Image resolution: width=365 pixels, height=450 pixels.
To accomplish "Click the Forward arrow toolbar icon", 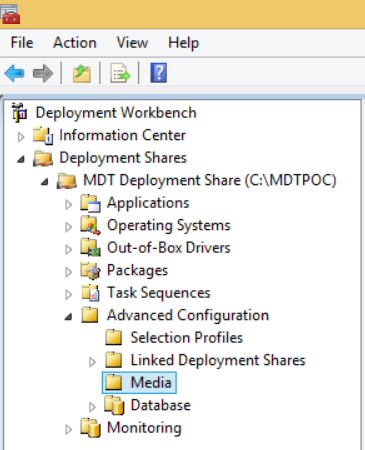I will 43,73.
